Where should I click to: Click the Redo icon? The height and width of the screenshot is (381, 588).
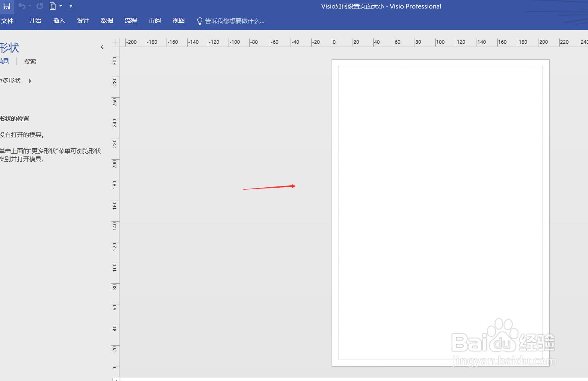[40, 6]
